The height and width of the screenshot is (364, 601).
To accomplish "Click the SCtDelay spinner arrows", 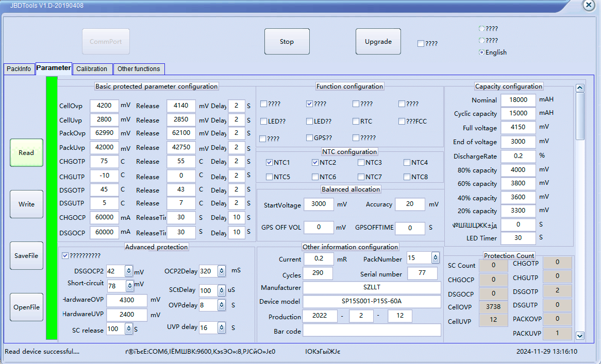I will [x=222, y=290].
